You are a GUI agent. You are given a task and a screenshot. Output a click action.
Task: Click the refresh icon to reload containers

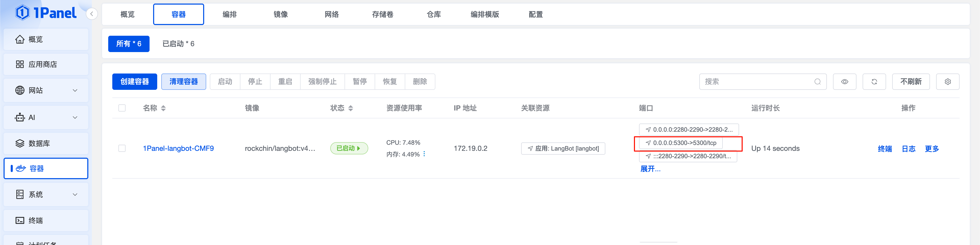(x=874, y=81)
